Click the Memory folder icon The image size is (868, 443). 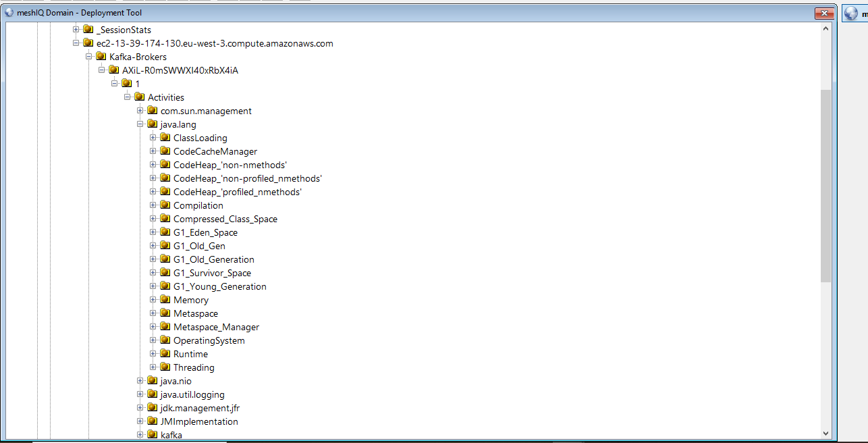(x=165, y=300)
